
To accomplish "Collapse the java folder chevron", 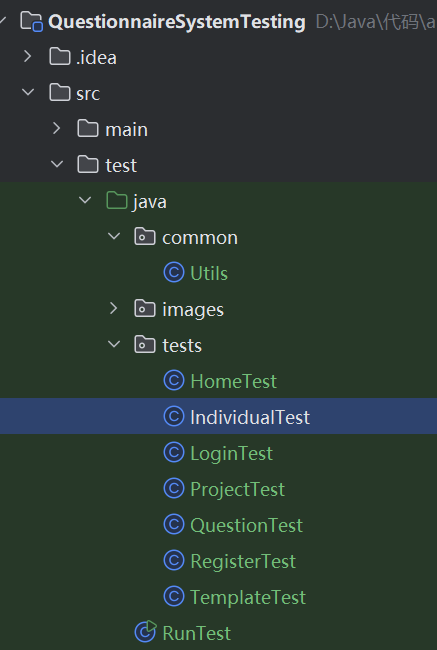I will click(x=85, y=201).
